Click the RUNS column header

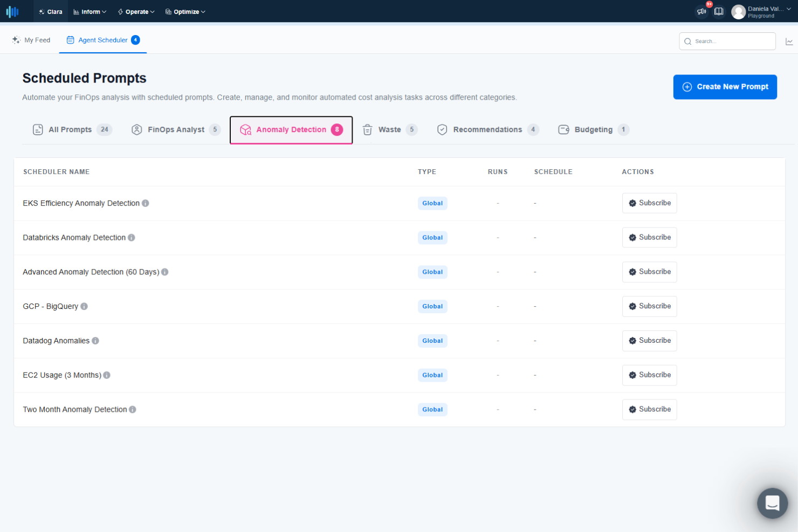tap(498, 172)
